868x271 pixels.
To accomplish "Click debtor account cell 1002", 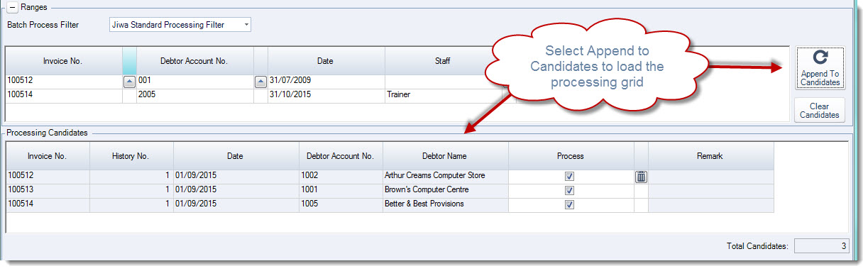I will tap(341, 177).
